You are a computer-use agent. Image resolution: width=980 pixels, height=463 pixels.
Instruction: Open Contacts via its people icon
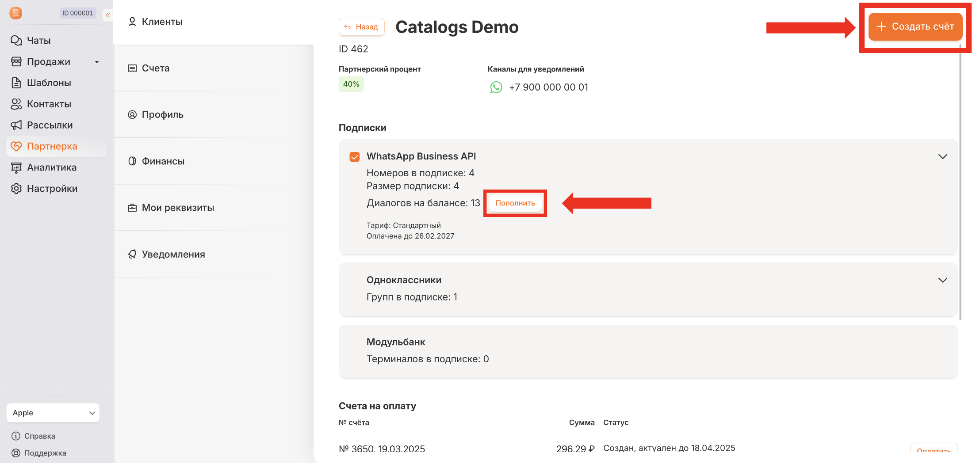pos(16,104)
